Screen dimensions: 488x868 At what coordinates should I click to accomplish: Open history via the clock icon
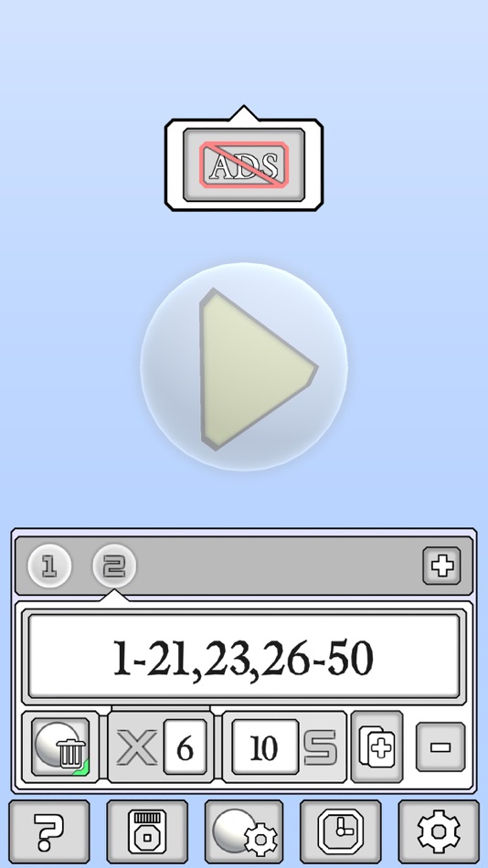coord(341,831)
